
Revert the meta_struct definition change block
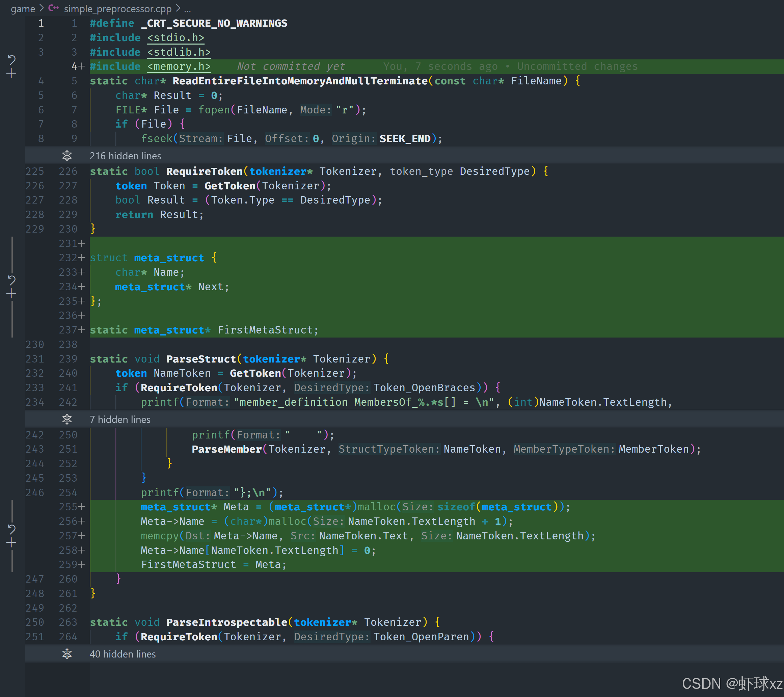click(x=11, y=280)
